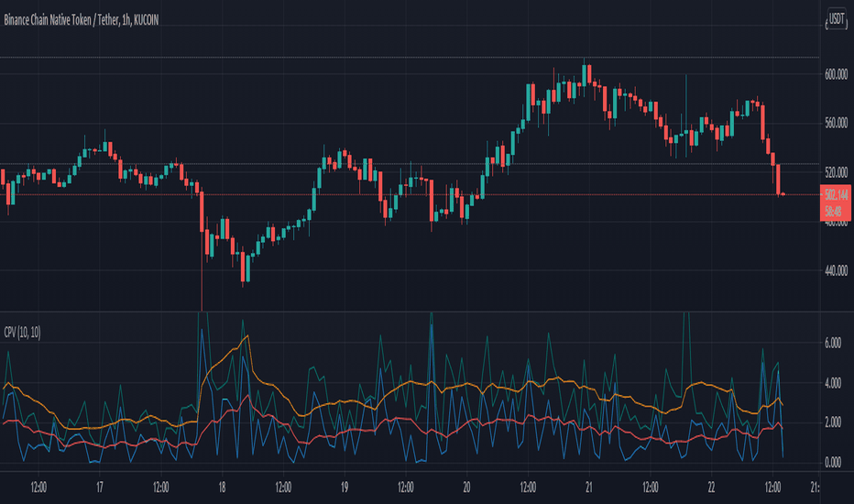Click the 2.000 indicator axis label
Screen dimensions: 854x504
833,422
